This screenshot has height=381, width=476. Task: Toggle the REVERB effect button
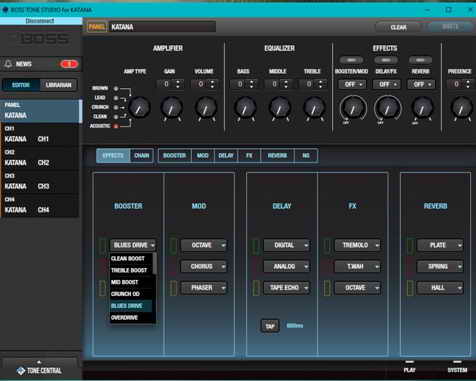pos(420,60)
